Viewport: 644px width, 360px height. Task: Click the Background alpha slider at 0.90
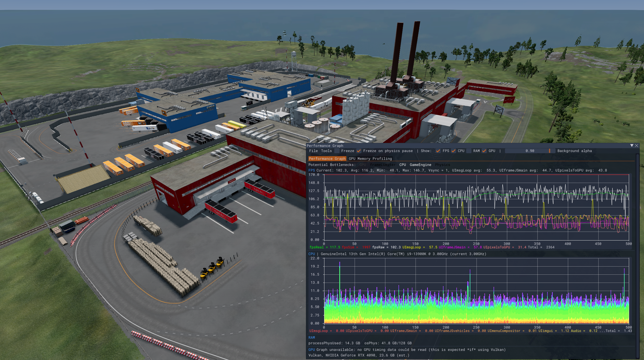click(530, 151)
